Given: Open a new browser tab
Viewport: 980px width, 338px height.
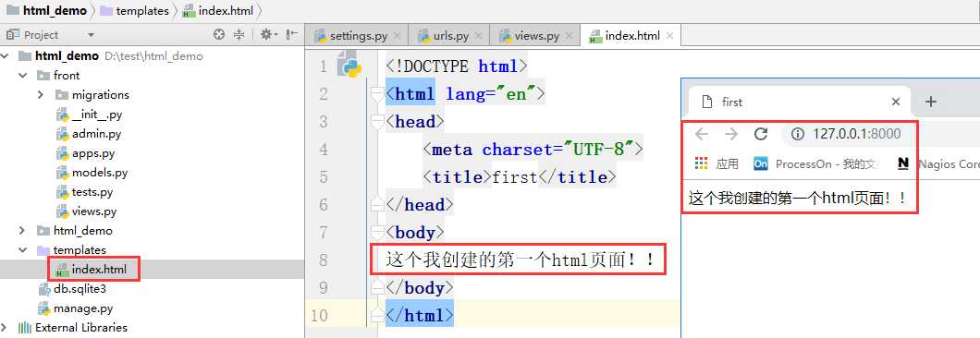Looking at the screenshot, I should click(x=931, y=102).
